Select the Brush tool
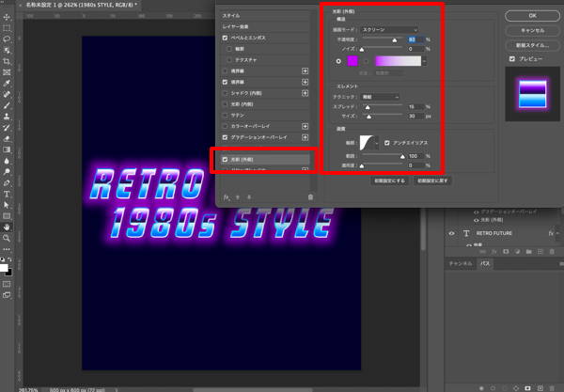 coord(7,105)
